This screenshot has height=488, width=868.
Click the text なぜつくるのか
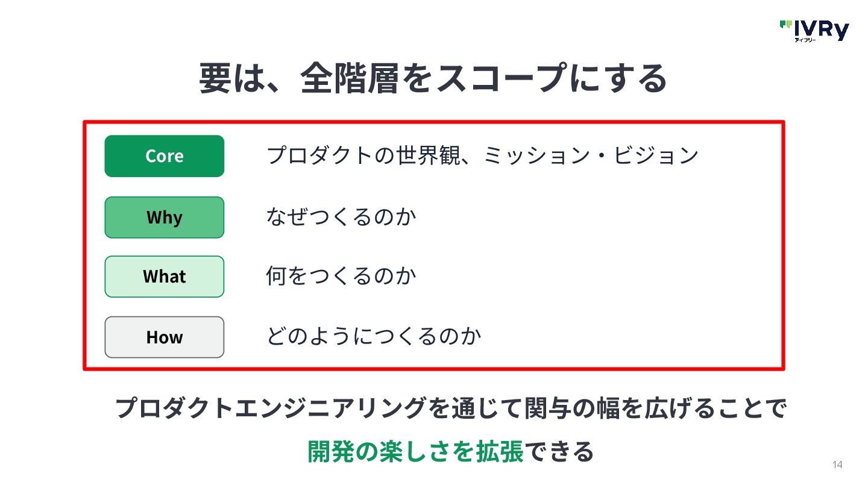[x=341, y=216]
